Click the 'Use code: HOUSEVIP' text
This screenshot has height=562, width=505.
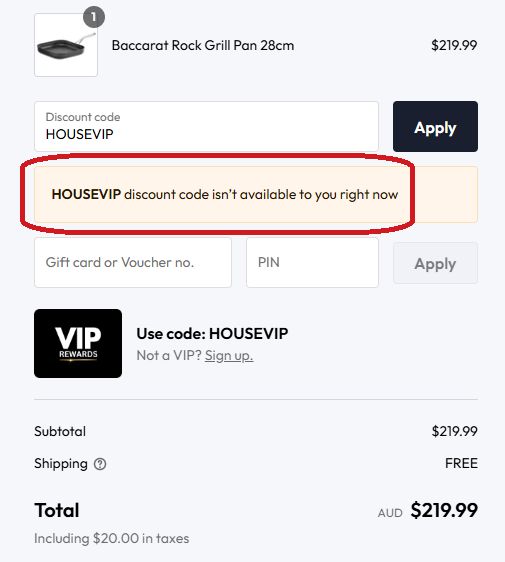pos(212,334)
